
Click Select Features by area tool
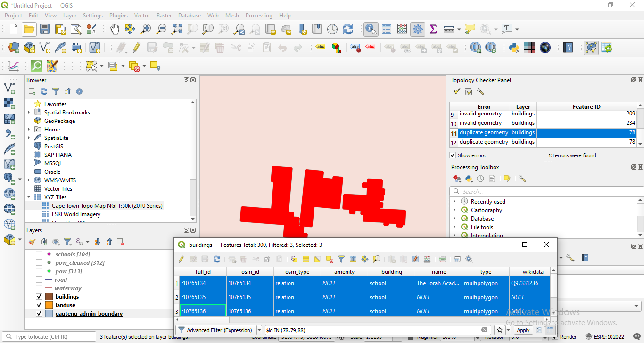(91, 66)
